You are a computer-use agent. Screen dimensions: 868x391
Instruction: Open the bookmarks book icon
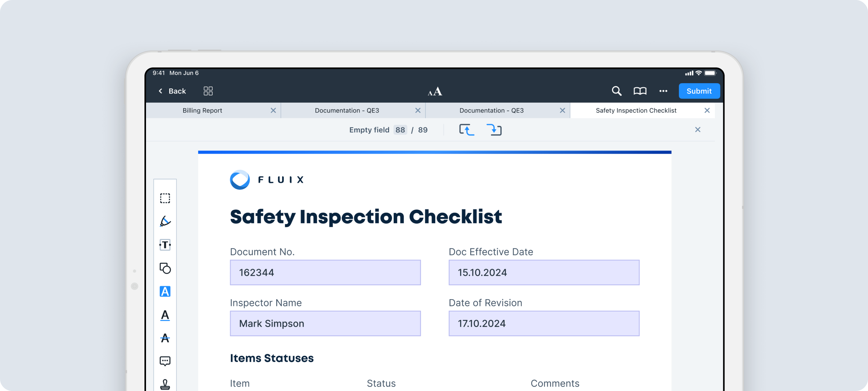point(640,91)
